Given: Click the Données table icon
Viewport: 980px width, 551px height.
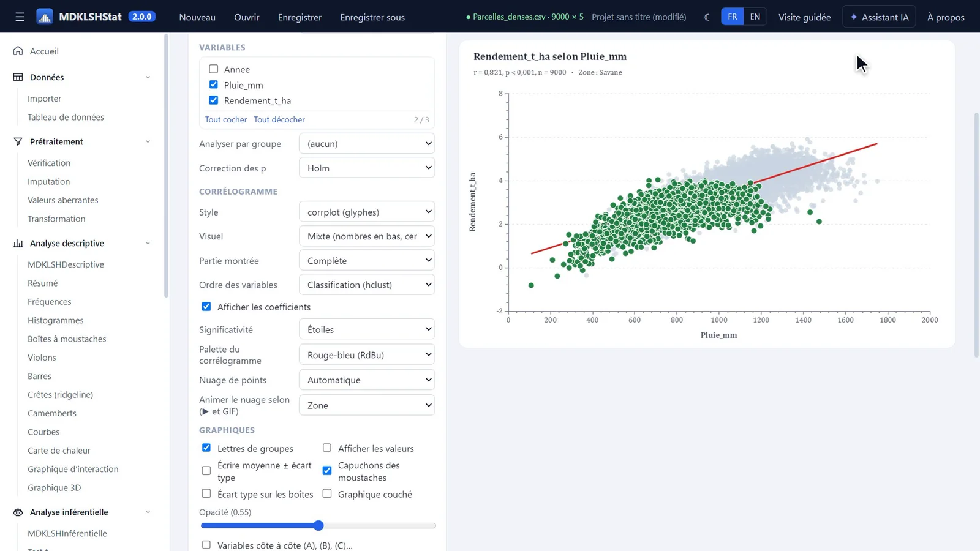Looking at the screenshot, I should 18,77.
